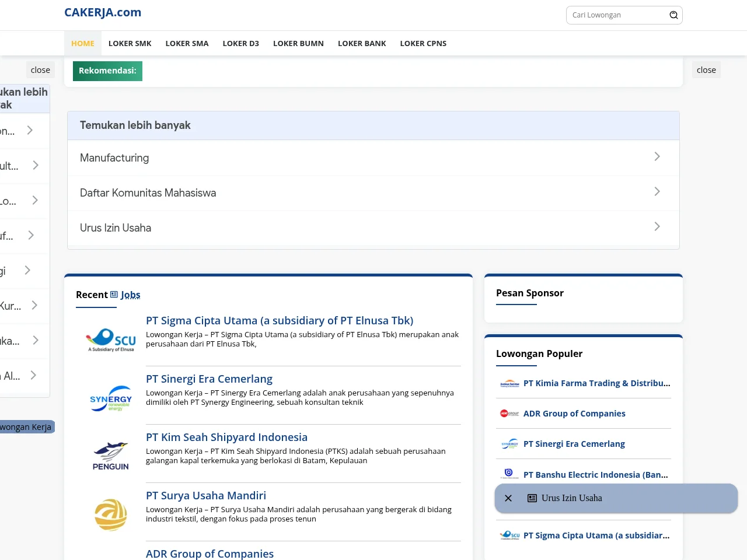Image resolution: width=747 pixels, height=560 pixels.
Task: Click the Urus Izin Usaha popup text
Action: tap(572, 498)
